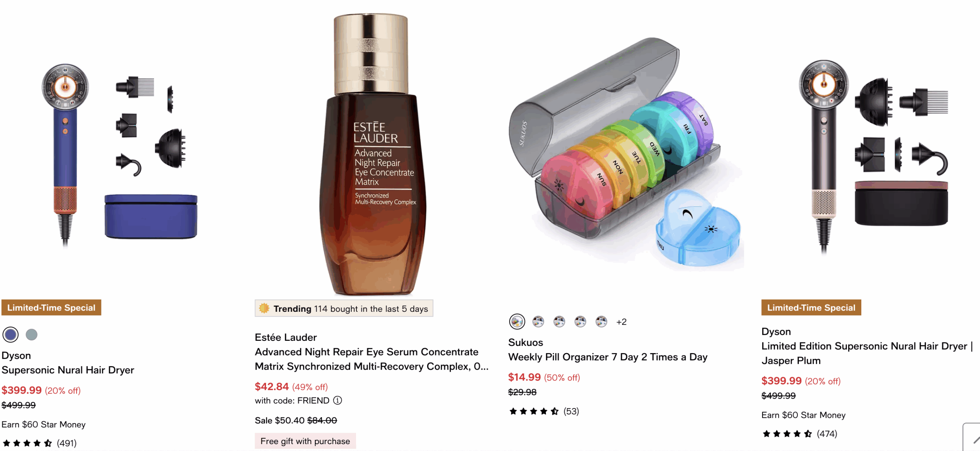The image size is (980, 451).
Task: Show the +2 more Sukuos colors
Action: tap(621, 322)
